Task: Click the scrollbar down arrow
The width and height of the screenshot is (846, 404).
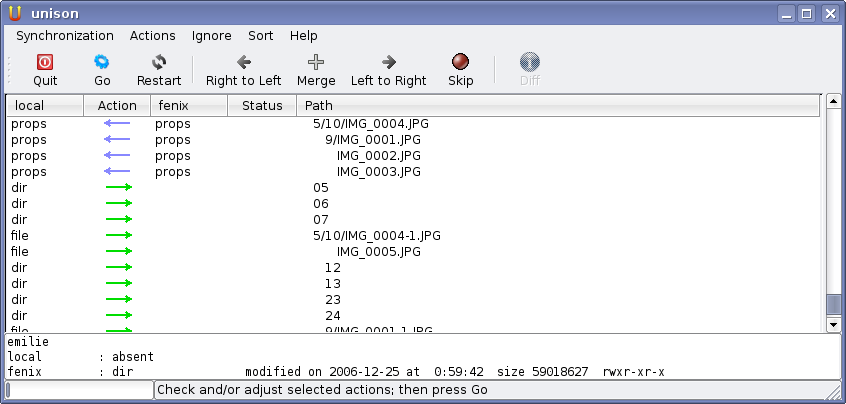Action: point(834,324)
